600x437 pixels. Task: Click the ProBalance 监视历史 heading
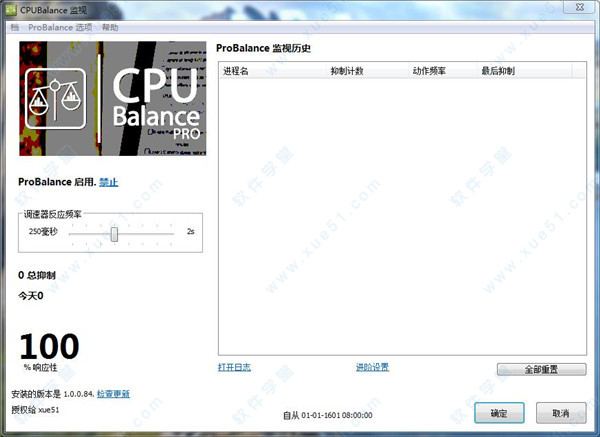pos(263,48)
